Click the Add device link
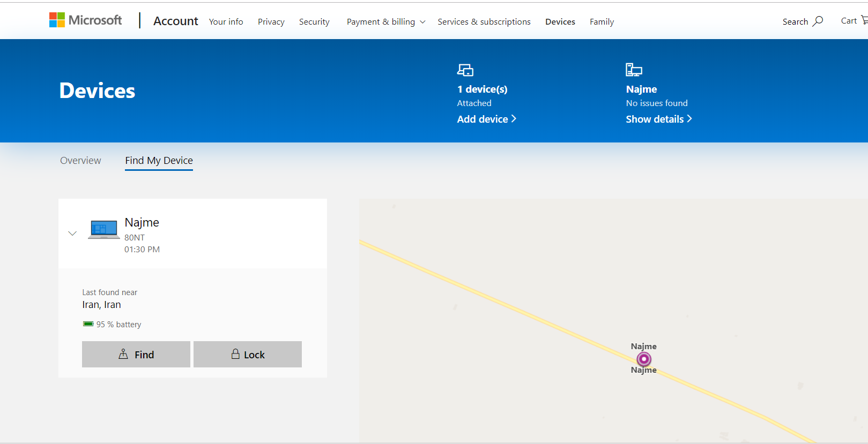This screenshot has width=868, height=444. pyautogui.click(x=486, y=119)
